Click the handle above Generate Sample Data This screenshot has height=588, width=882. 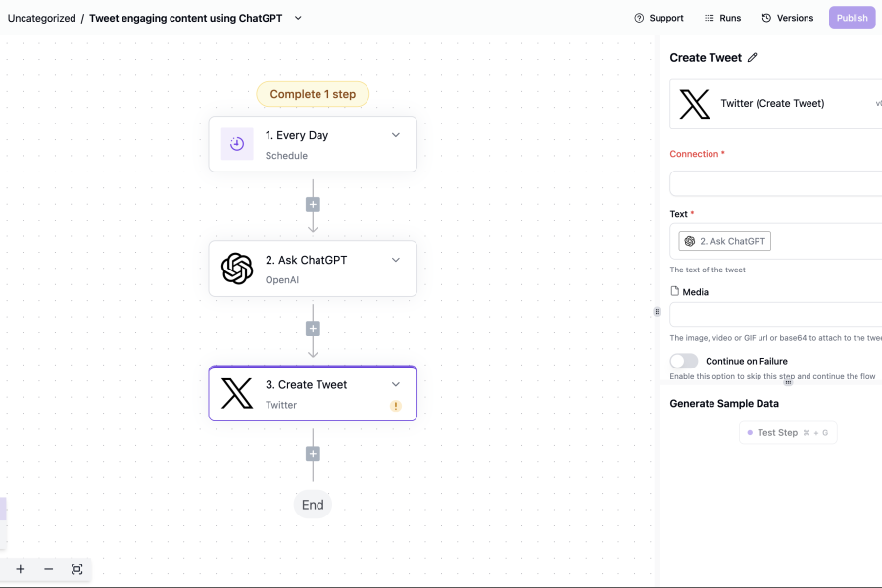pos(788,382)
